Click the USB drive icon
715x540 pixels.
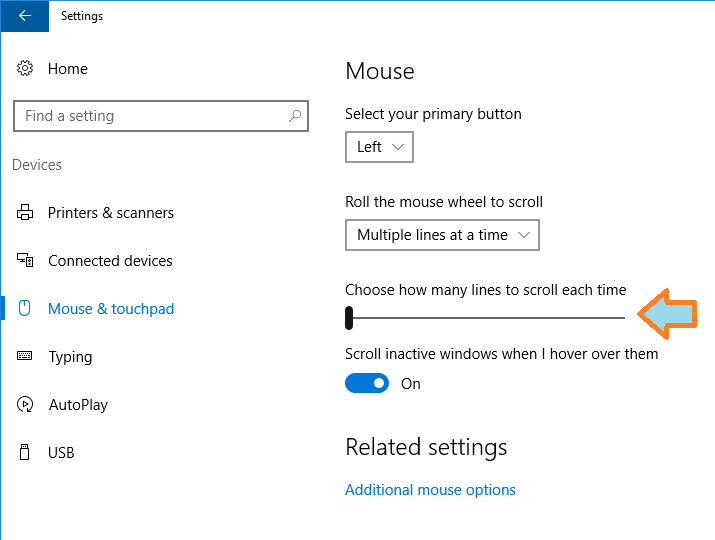pos(25,453)
